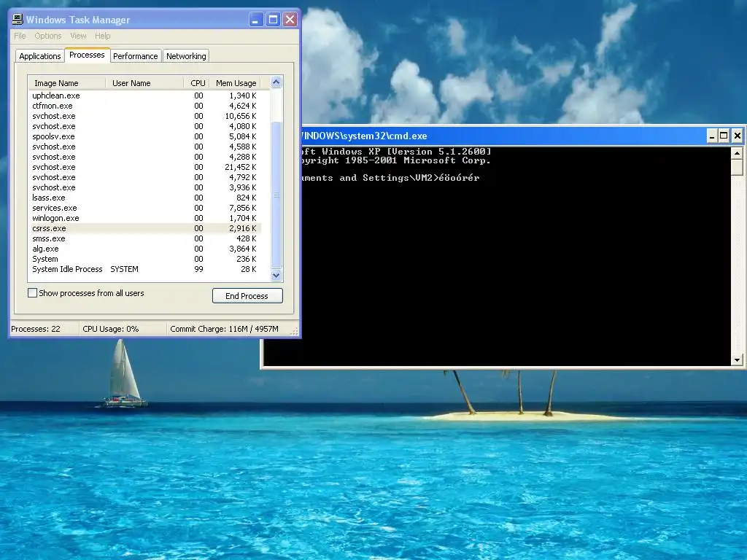The width and height of the screenshot is (747, 560).
Task: Select the services.exe process
Action: click(x=145, y=208)
